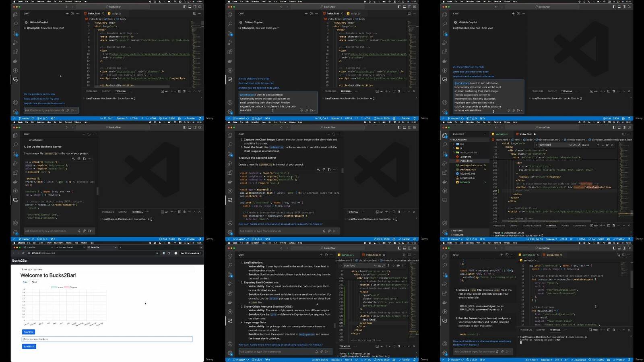Split the editor in the top-left VS Code window
This screenshot has height=362, width=644.
point(194,13)
